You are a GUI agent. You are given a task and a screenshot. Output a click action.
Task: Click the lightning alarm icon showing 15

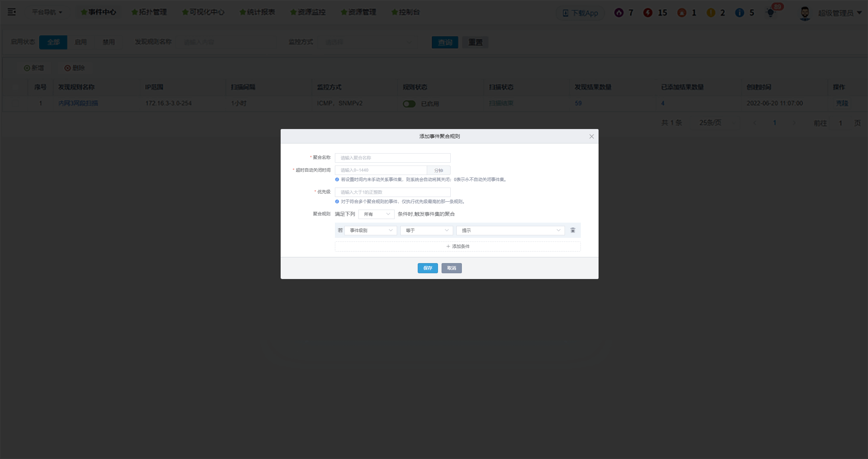648,13
